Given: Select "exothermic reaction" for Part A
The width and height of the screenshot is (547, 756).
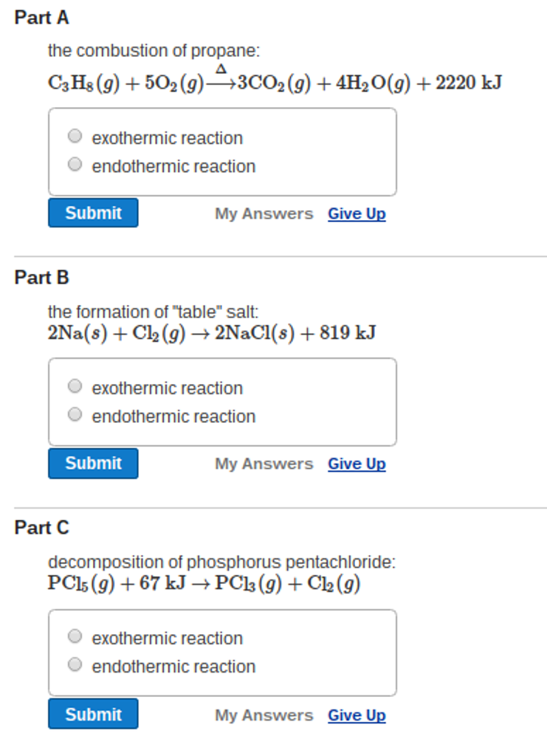Looking at the screenshot, I should (75, 135).
